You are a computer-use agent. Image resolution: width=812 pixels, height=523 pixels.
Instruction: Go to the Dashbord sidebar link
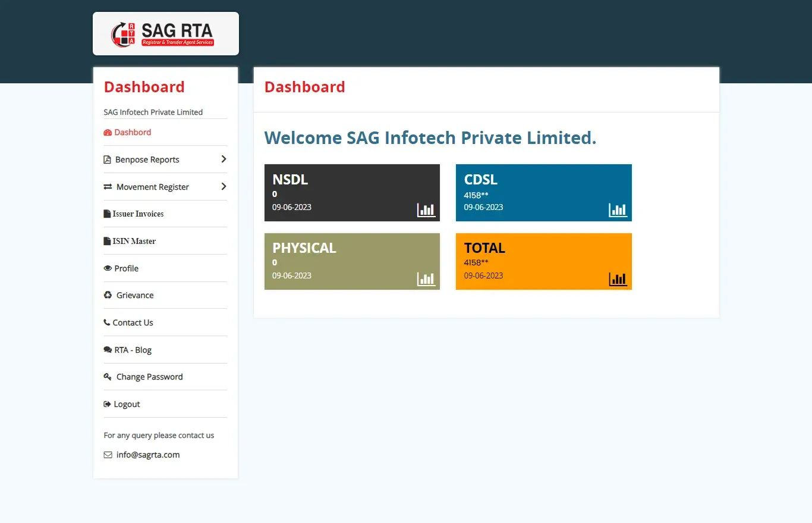[x=133, y=133]
